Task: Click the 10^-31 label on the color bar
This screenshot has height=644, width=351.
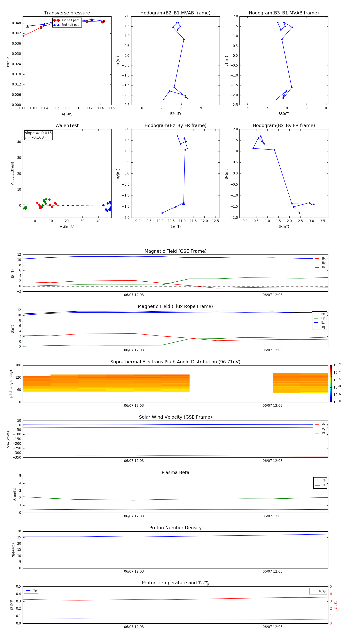Action: coord(337,402)
